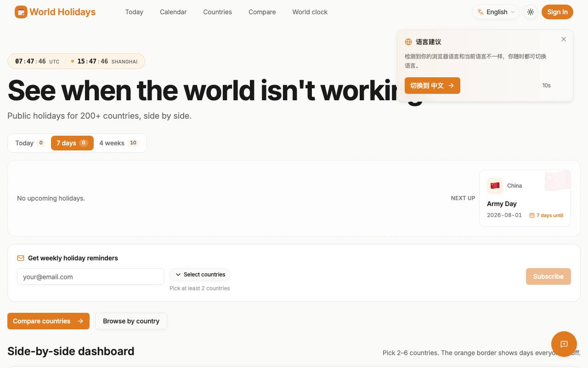The height and width of the screenshot is (368, 588).
Task: Click the 切换到 中文 button
Action: point(432,86)
